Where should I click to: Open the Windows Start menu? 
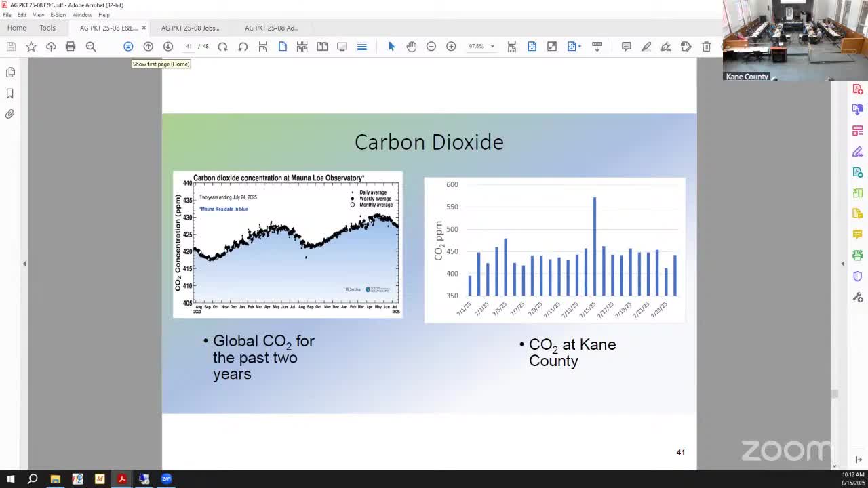coord(10,479)
